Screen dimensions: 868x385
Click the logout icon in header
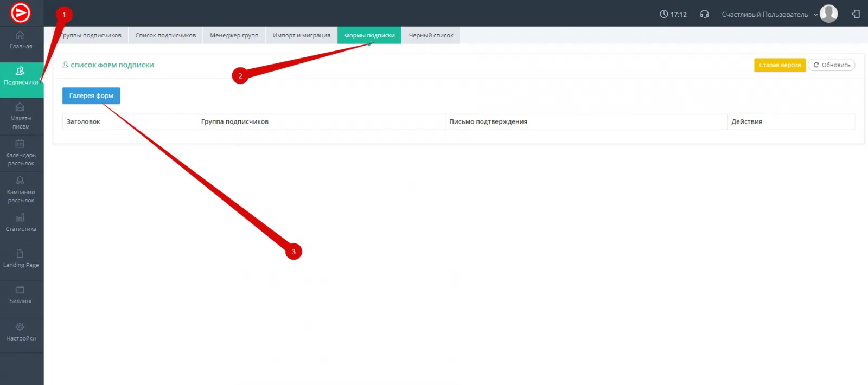point(856,14)
